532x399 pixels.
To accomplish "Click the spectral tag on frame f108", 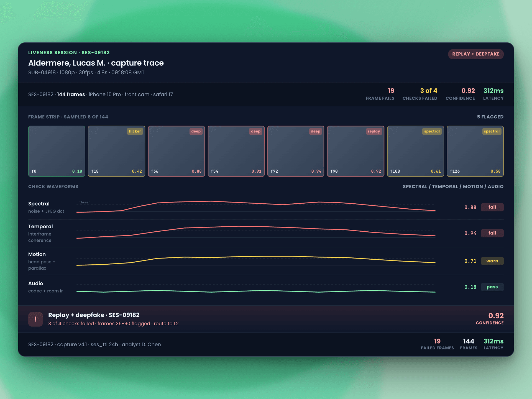I will coord(432,131).
